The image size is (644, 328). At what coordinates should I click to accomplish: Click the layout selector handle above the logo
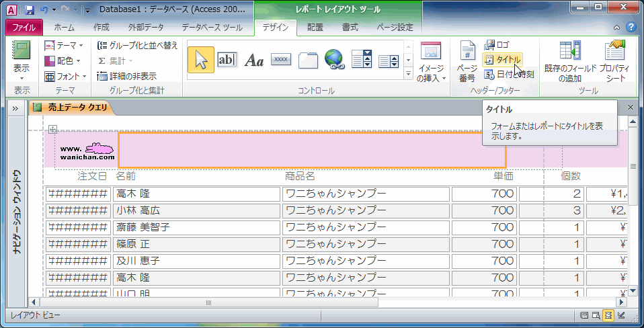tap(52, 129)
